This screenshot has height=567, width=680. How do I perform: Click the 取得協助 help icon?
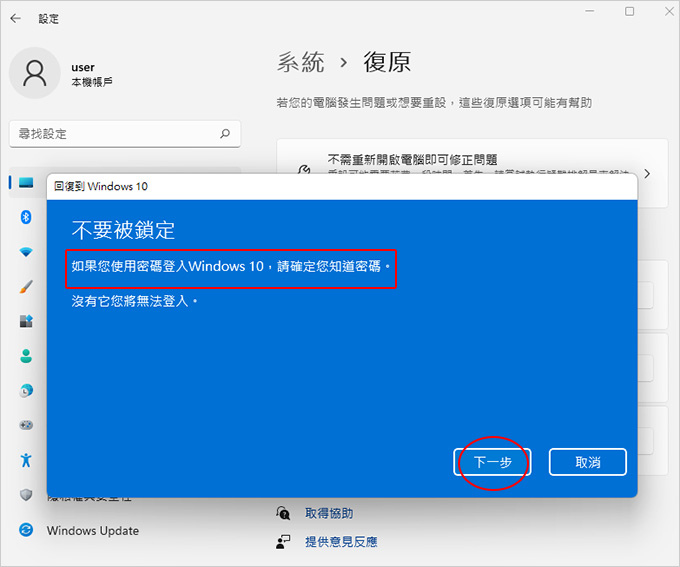tap(283, 513)
